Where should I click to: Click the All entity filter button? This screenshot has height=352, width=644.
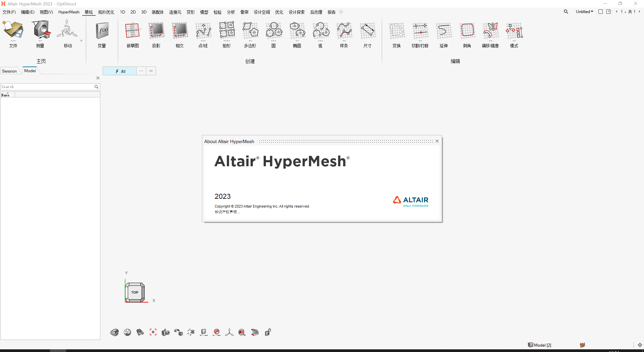[119, 71]
